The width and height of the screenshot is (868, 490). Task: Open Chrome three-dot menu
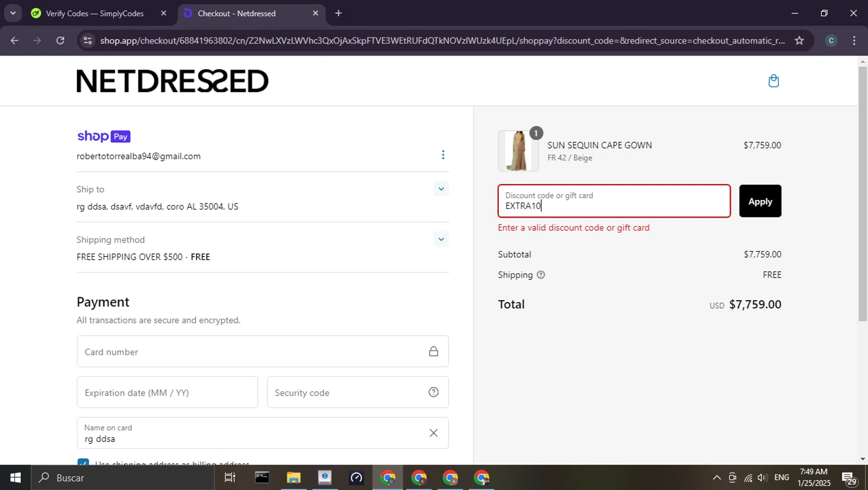pyautogui.click(x=854, y=40)
